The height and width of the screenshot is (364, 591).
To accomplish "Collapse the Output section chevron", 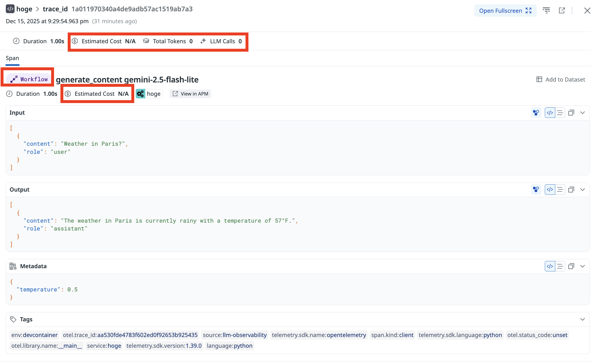I will (582, 190).
